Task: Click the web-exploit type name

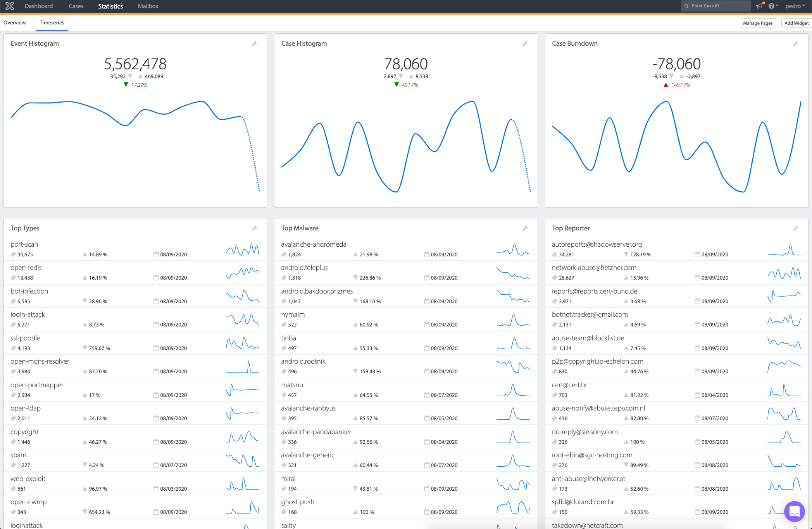Action: click(x=28, y=479)
